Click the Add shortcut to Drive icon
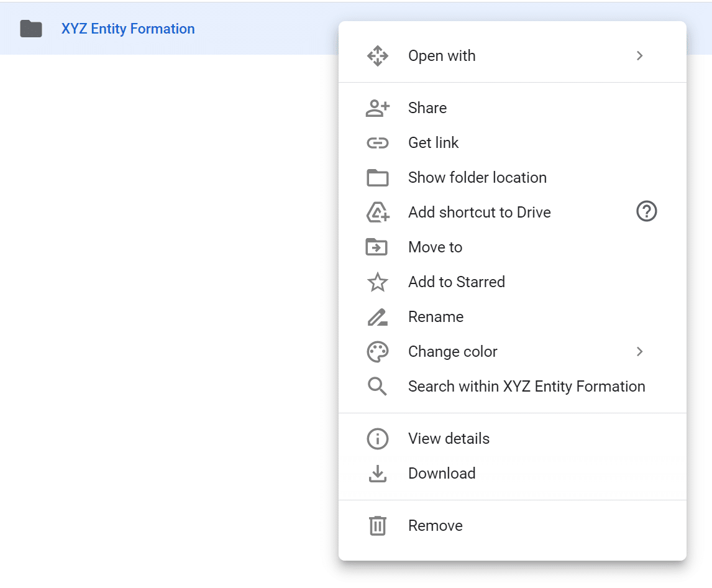This screenshot has height=588, width=712. pyautogui.click(x=378, y=212)
